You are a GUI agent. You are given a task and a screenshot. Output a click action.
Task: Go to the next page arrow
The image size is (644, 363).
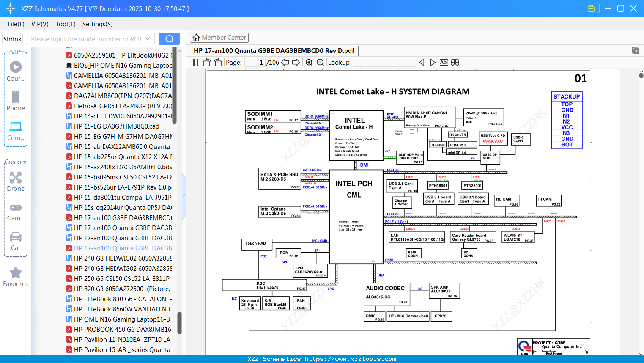pyautogui.click(x=296, y=62)
